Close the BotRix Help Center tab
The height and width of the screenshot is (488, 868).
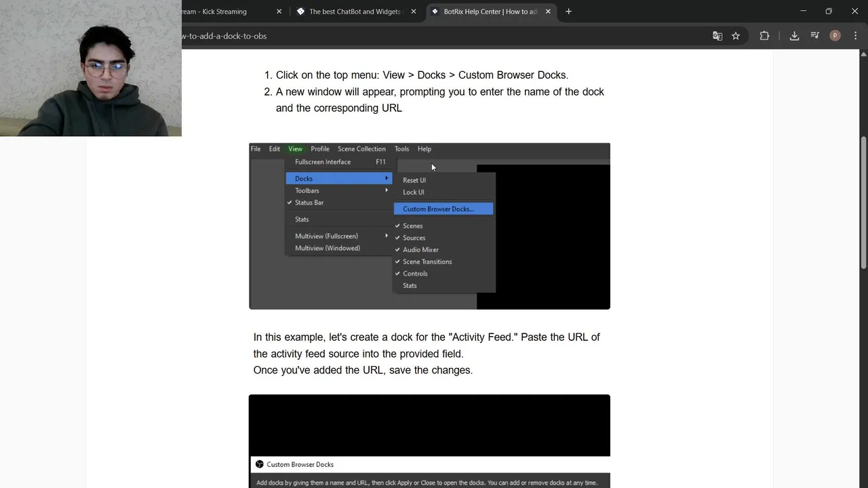pyautogui.click(x=548, y=12)
